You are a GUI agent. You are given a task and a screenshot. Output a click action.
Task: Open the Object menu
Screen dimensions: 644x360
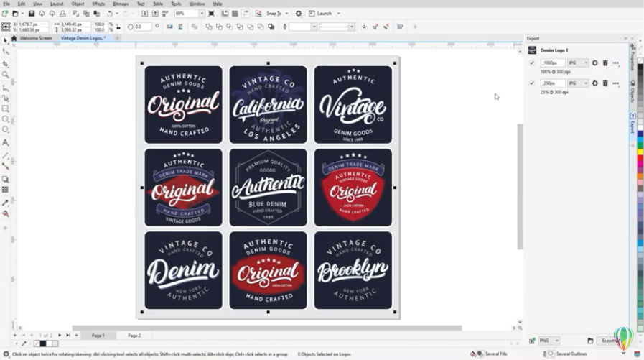coord(78,4)
